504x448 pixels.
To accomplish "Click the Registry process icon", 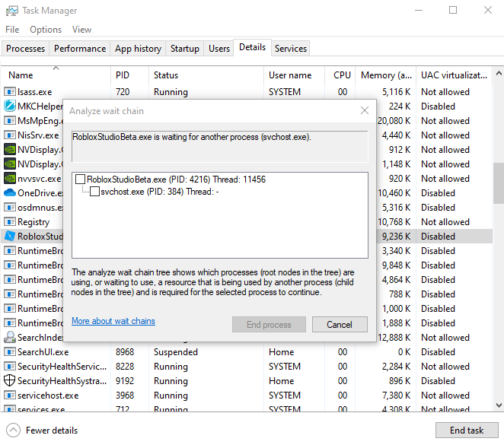I will [x=10, y=221].
